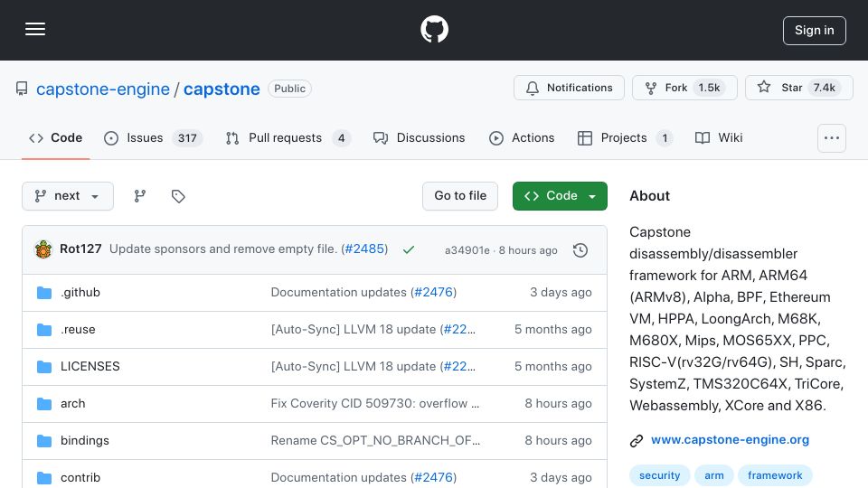Open the Issues tab
Screen dimensions: 868x488
[x=153, y=137]
